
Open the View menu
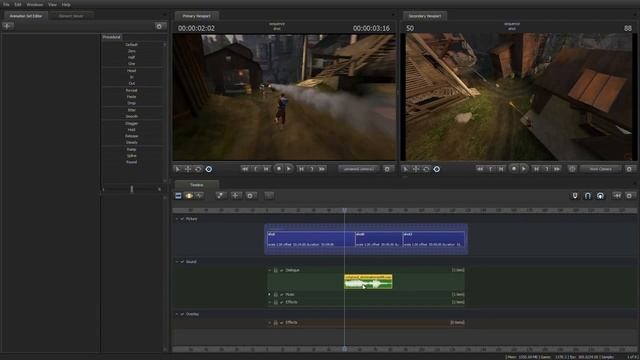coord(52,4)
